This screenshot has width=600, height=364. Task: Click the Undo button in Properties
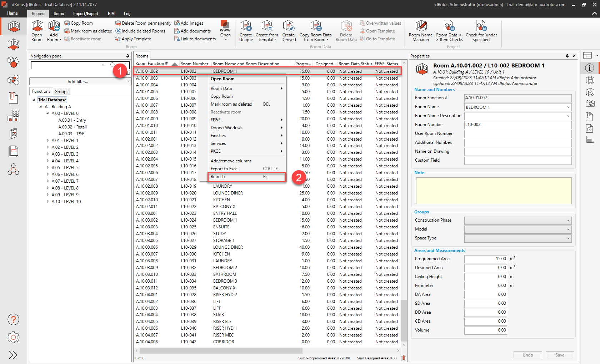(x=527, y=355)
